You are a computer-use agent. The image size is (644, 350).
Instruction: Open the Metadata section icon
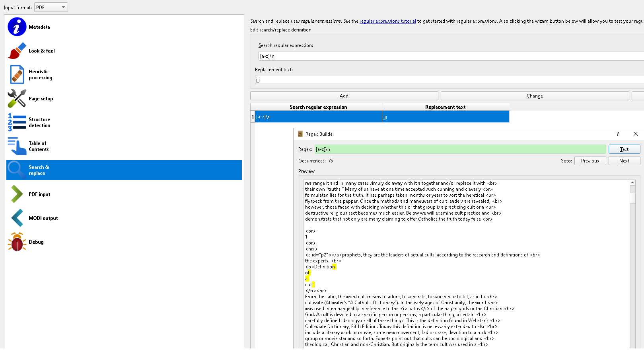[17, 27]
